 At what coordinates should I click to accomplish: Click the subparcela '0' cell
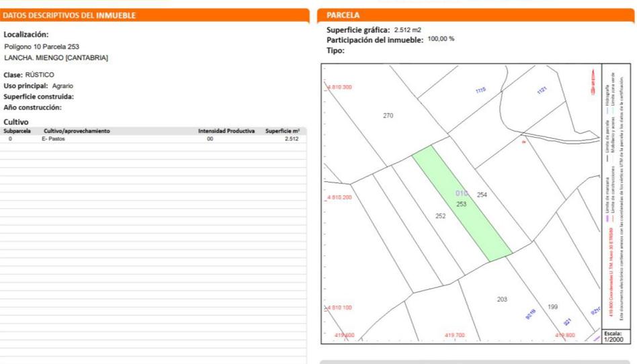pyautogui.click(x=10, y=138)
